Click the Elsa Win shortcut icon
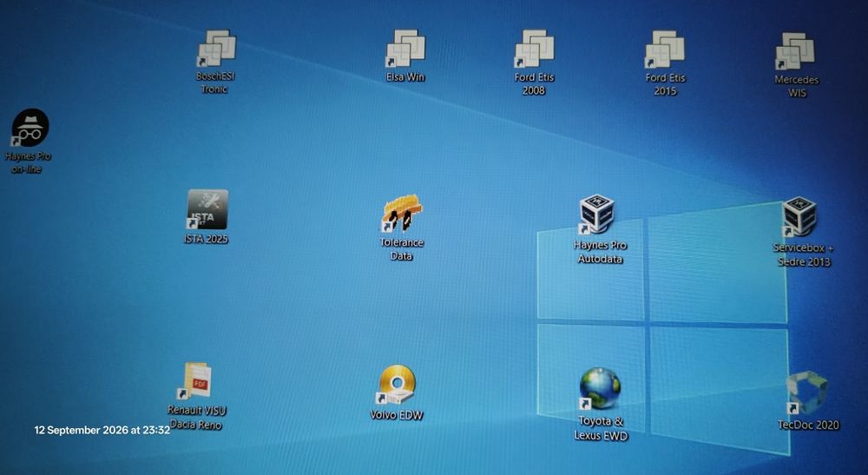This screenshot has width=868, height=475. 405,49
